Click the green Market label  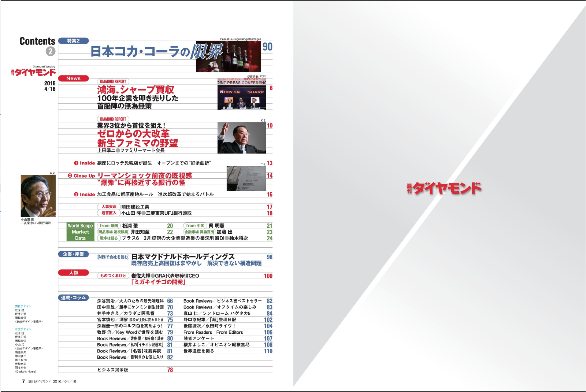pyautogui.click(x=80, y=232)
